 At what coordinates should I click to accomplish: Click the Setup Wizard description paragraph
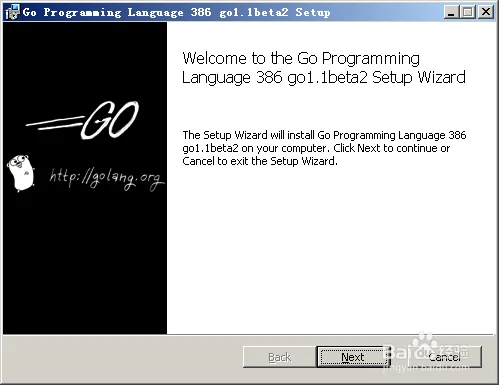click(324, 148)
